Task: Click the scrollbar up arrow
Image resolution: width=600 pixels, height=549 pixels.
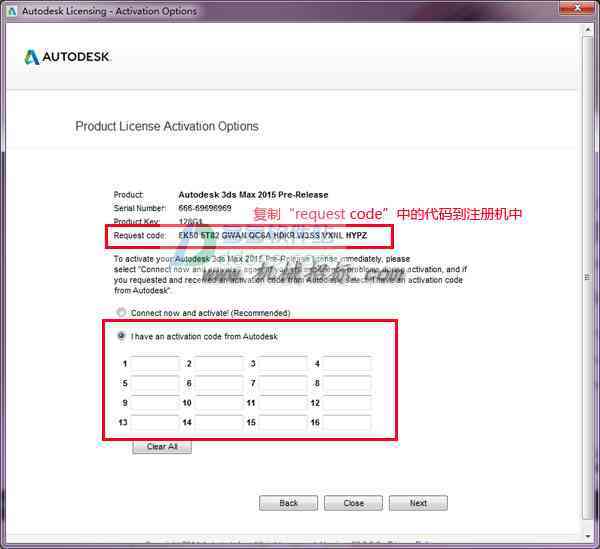Action: (x=588, y=29)
